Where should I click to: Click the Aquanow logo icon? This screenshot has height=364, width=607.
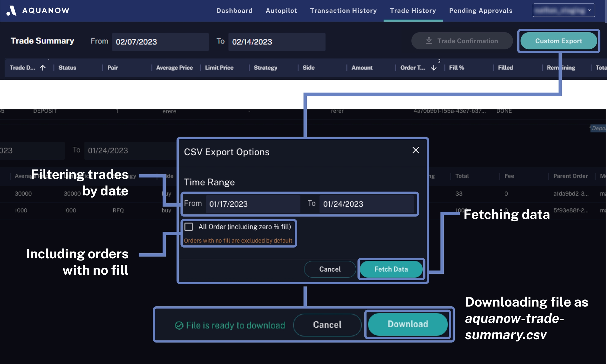pos(11,11)
